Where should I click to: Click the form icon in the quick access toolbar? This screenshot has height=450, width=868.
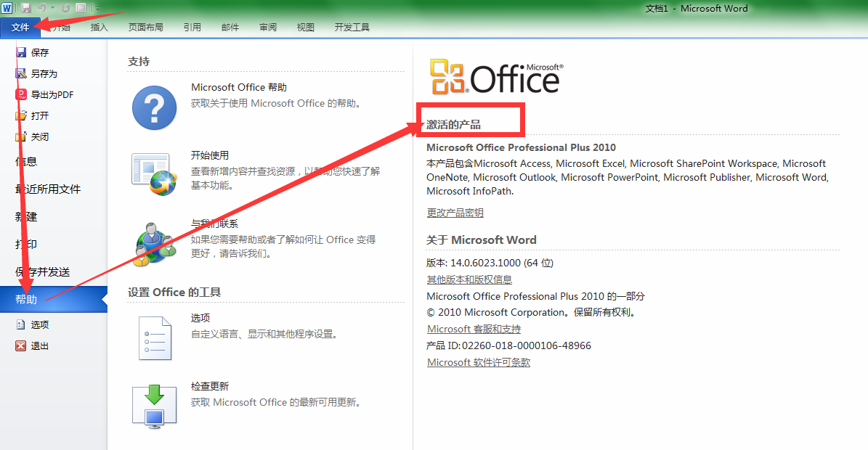[x=81, y=8]
